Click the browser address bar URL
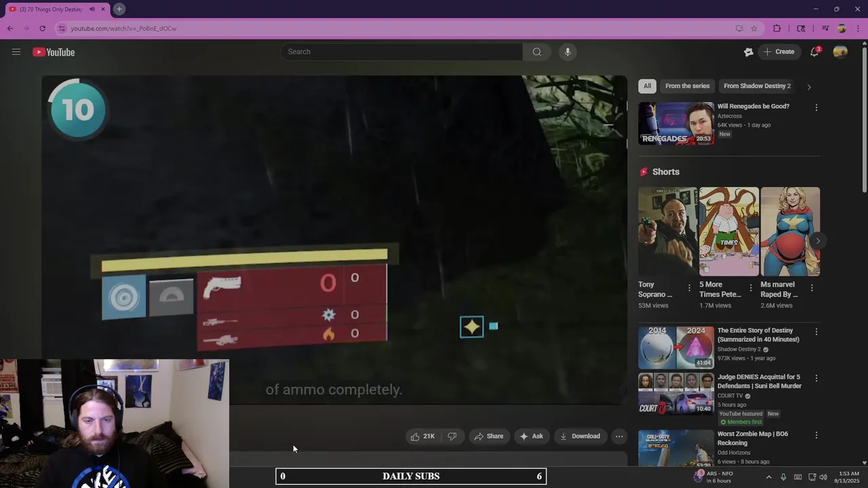Image resolution: width=868 pixels, height=488 pixels. coord(123,28)
